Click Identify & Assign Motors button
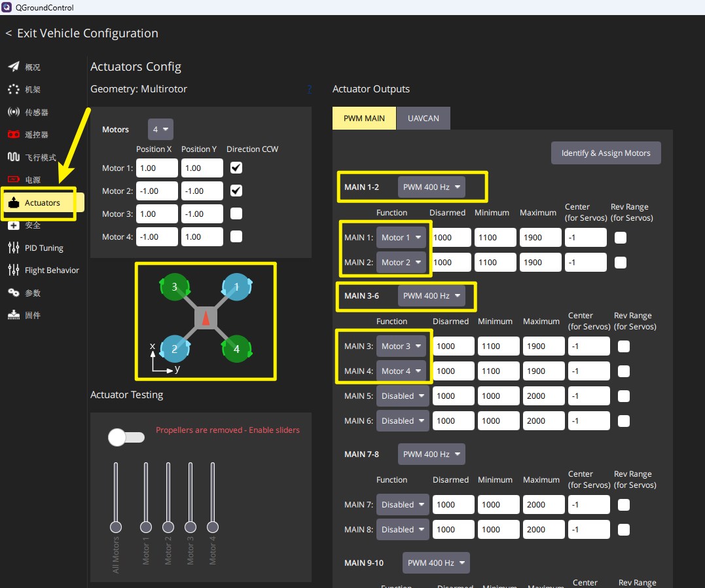The image size is (705, 588). [606, 153]
